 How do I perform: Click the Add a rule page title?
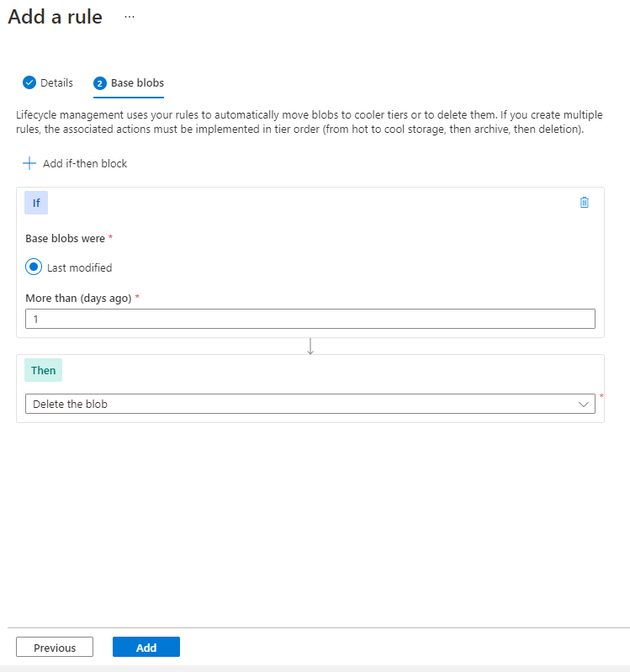click(x=56, y=17)
